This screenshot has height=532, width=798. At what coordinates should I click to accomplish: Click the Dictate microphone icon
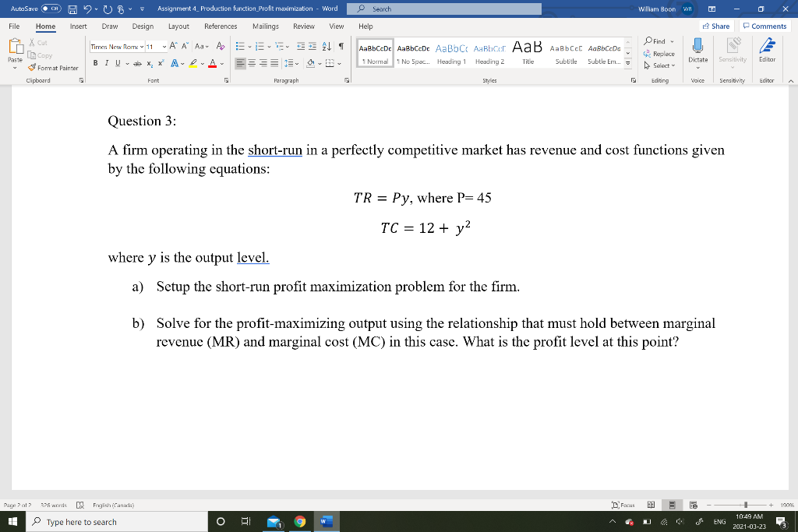point(697,45)
